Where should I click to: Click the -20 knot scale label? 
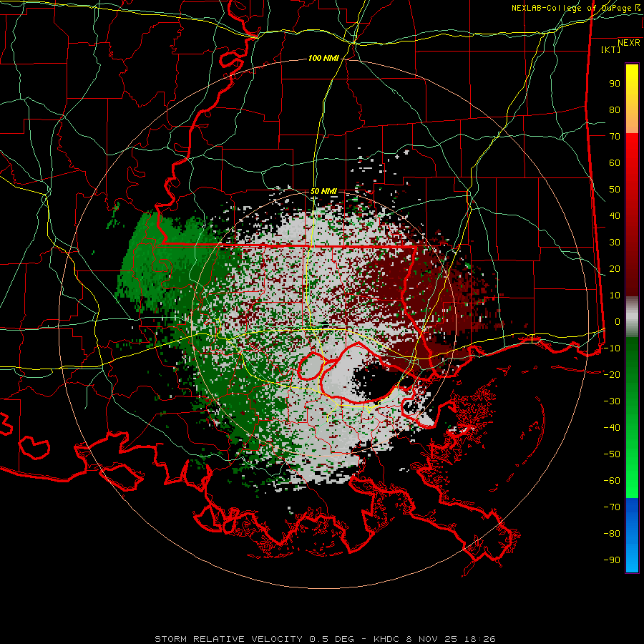coord(612,374)
